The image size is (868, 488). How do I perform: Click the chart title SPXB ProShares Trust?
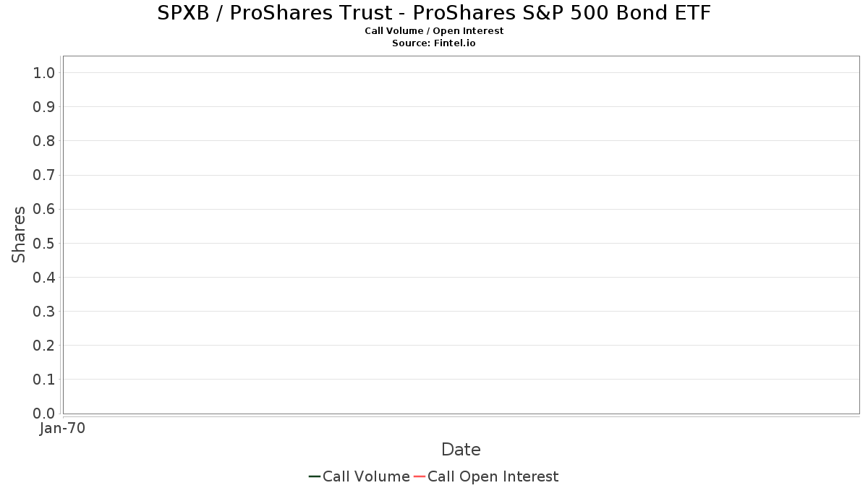pyautogui.click(x=434, y=12)
